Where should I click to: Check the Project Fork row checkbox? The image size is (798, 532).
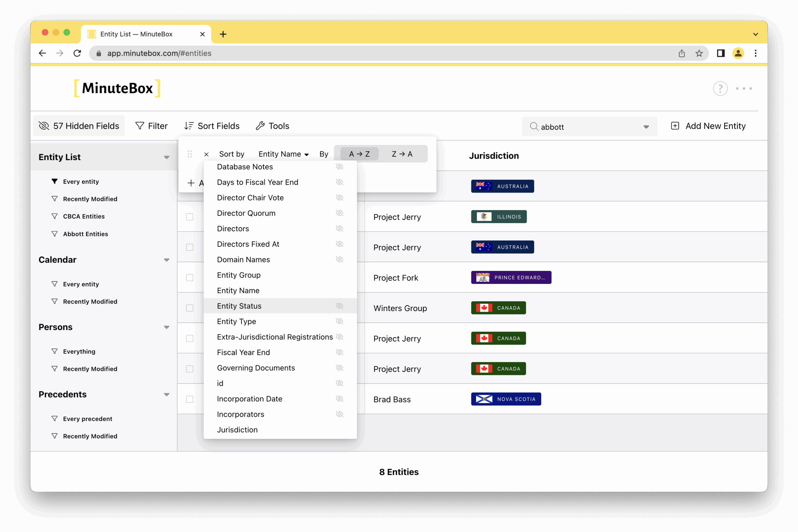click(190, 278)
